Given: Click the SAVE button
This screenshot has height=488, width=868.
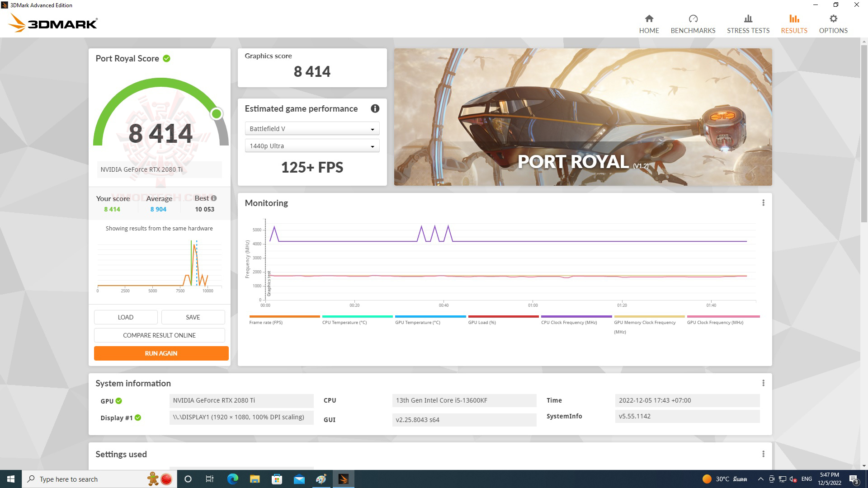Looking at the screenshot, I should [193, 317].
